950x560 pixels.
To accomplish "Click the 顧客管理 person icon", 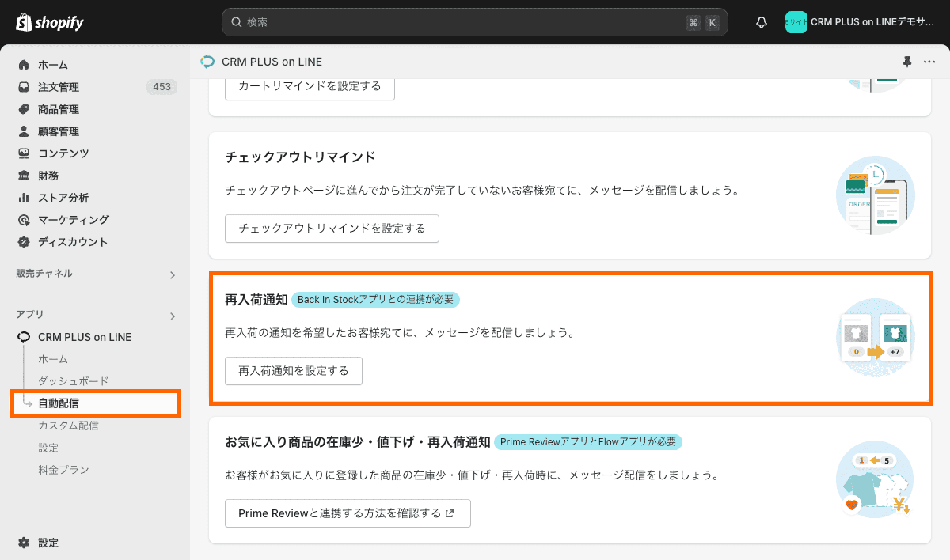I will (x=24, y=131).
